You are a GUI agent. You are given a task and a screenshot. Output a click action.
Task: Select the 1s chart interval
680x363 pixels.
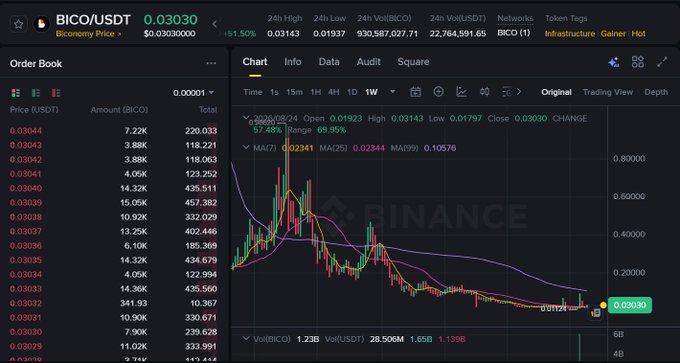274,92
